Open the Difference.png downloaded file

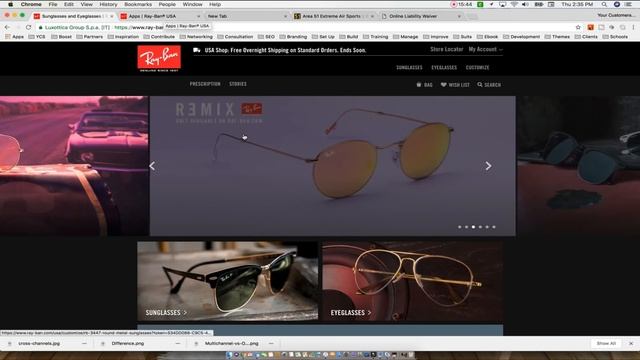click(x=128, y=343)
